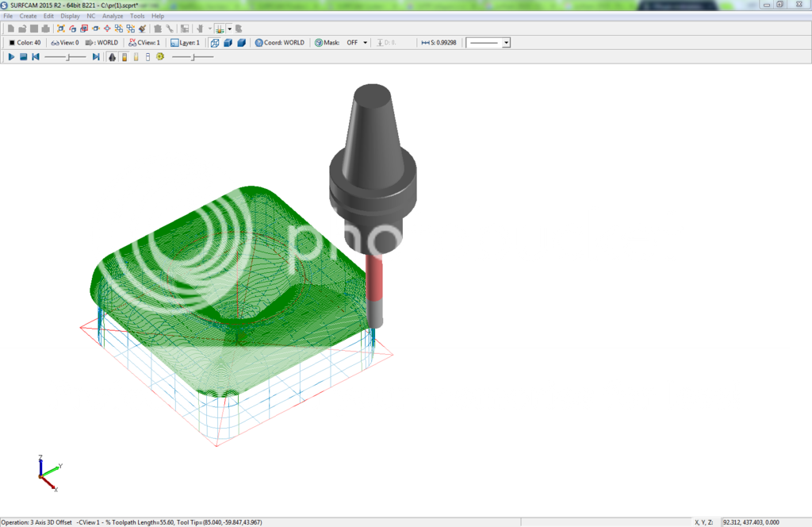
Task: Click the View: 0 indicator
Action: 65,43
